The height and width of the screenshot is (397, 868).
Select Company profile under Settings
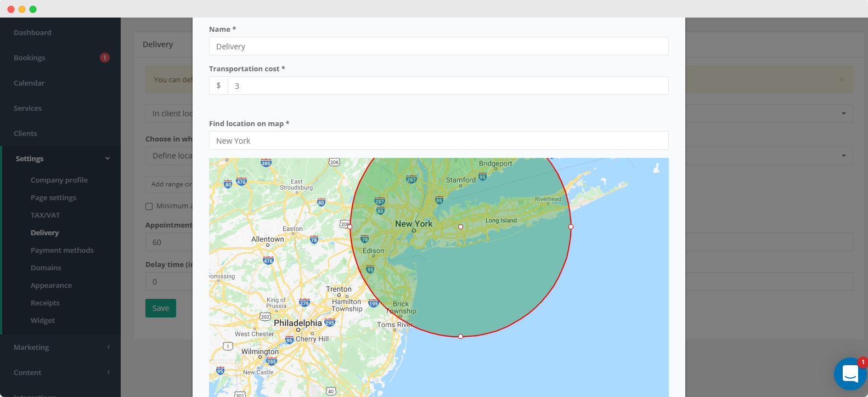tap(59, 180)
